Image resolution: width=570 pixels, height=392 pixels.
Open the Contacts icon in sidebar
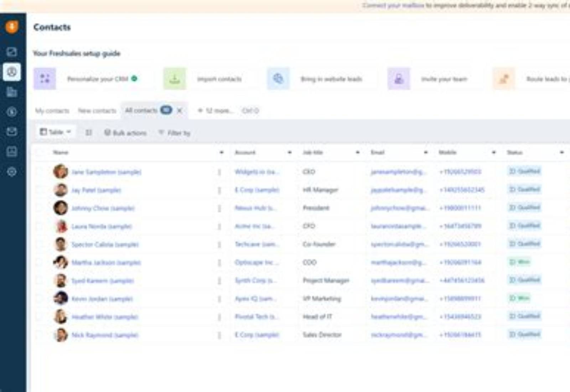12,72
